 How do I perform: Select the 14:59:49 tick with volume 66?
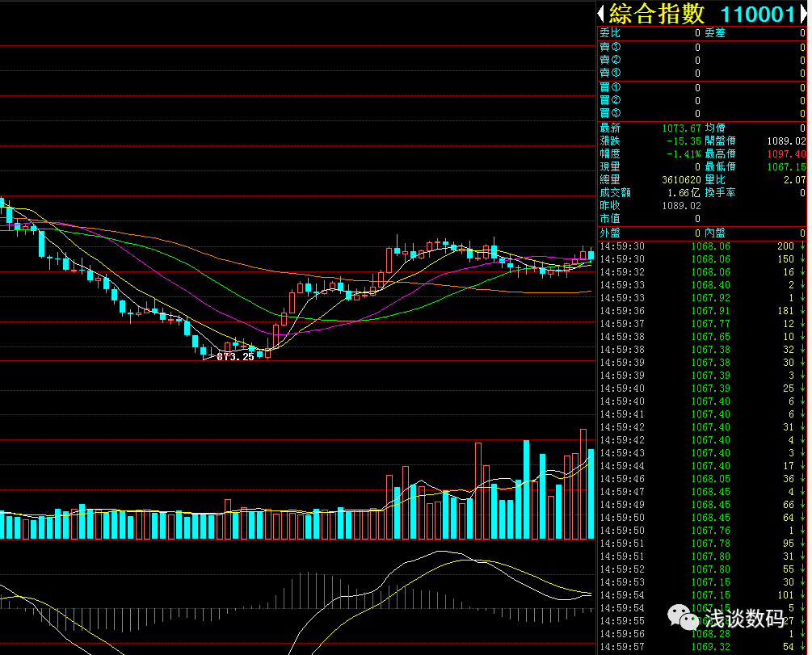click(702, 505)
